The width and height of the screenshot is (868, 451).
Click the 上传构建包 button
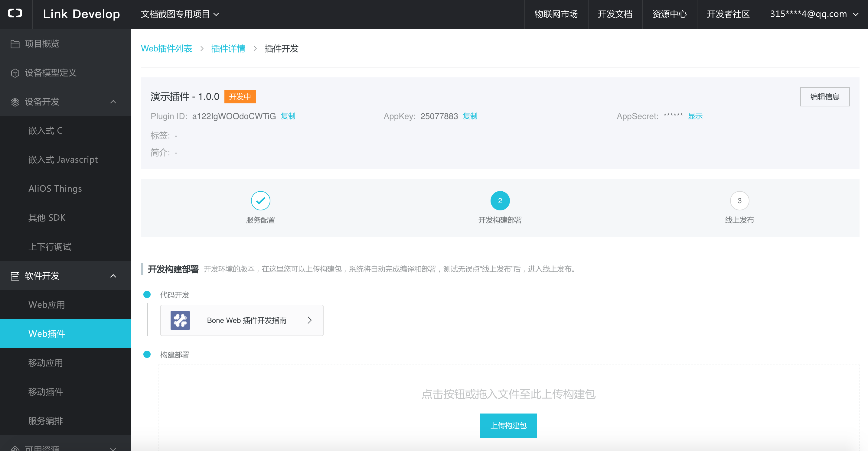[x=508, y=425]
